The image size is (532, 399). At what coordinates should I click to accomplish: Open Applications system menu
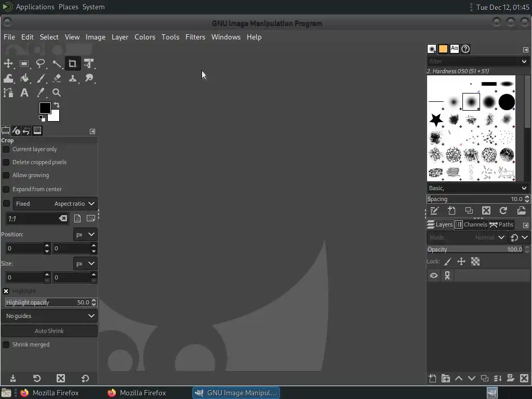click(x=35, y=7)
